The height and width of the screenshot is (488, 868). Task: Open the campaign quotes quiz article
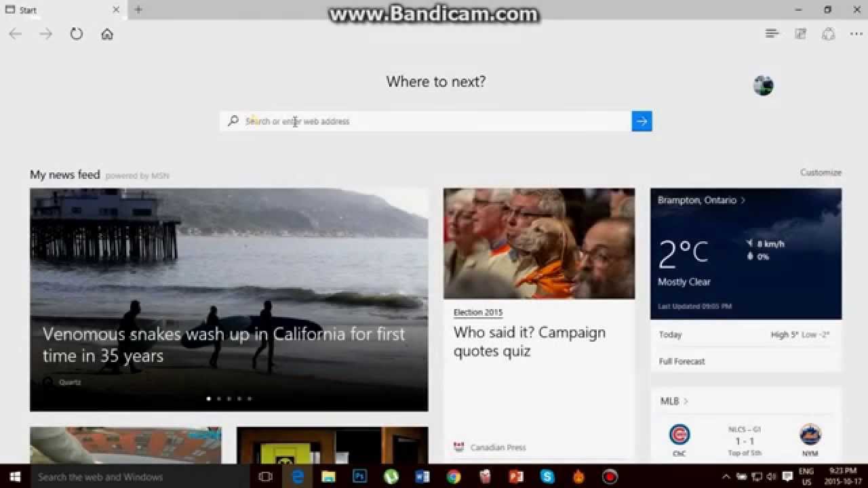click(x=530, y=342)
